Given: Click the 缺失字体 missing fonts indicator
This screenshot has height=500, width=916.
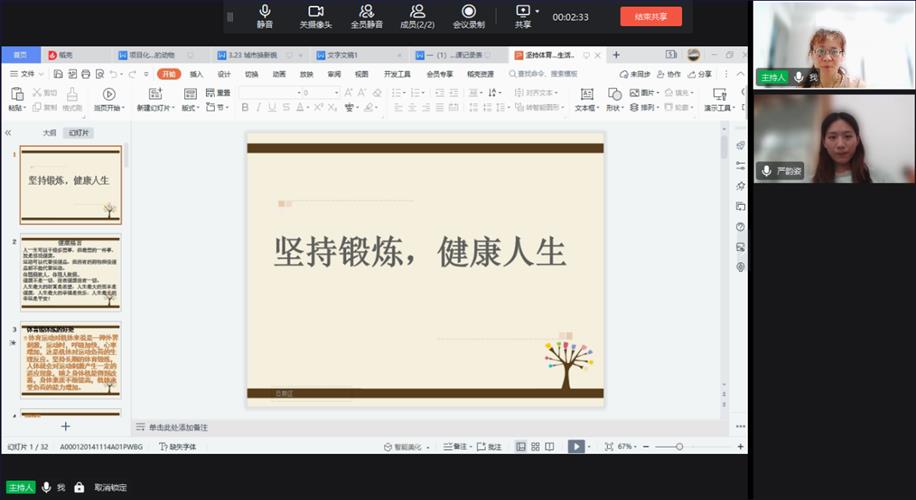Looking at the screenshot, I should point(178,446).
